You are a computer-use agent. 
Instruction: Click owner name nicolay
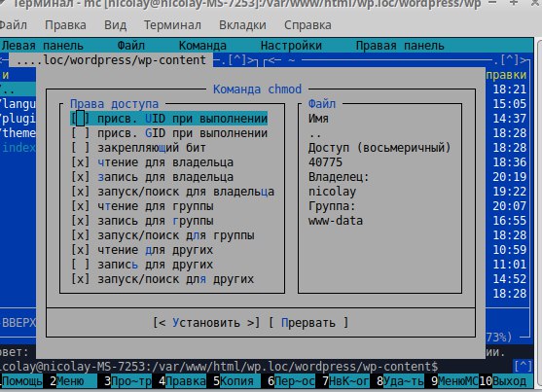coord(332,192)
